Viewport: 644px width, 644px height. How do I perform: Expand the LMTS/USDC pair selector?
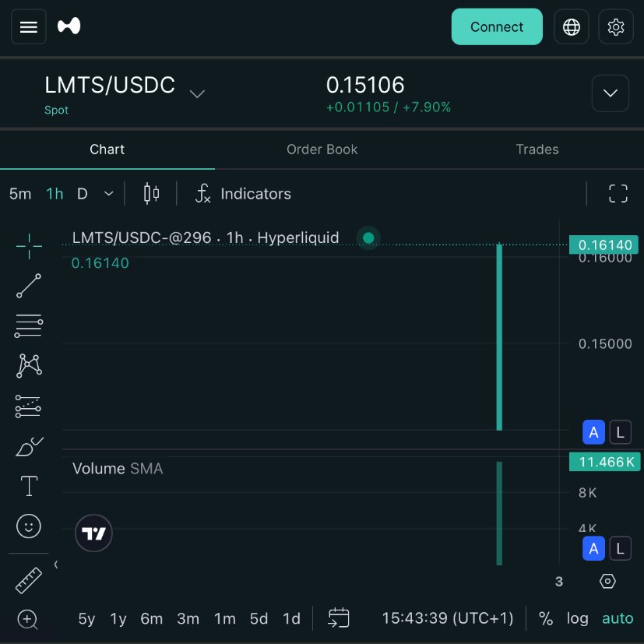(x=197, y=93)
